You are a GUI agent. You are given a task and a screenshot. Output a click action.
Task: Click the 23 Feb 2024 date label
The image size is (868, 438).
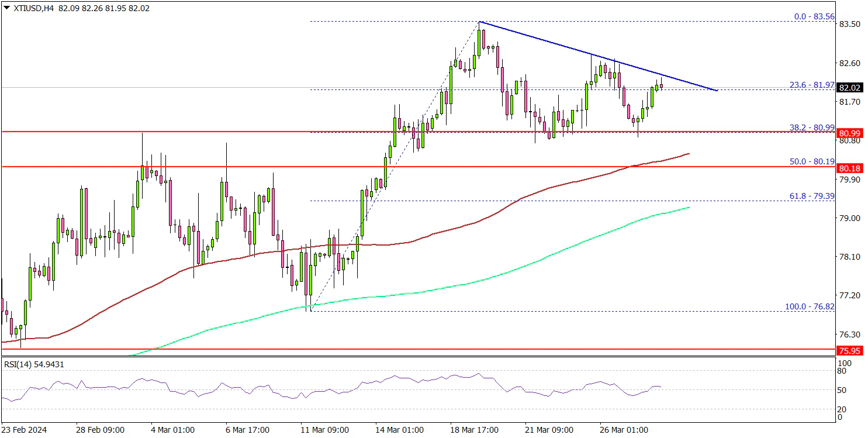(24, 430)
